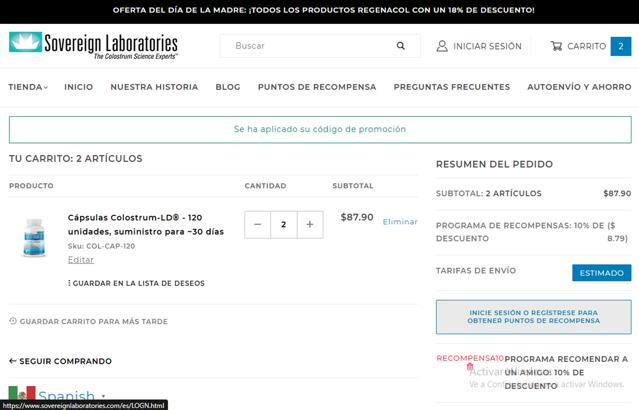Click the Mexico flag icon
The height and width of the screenshot is (410, 639).
click(x=22, y=393)
